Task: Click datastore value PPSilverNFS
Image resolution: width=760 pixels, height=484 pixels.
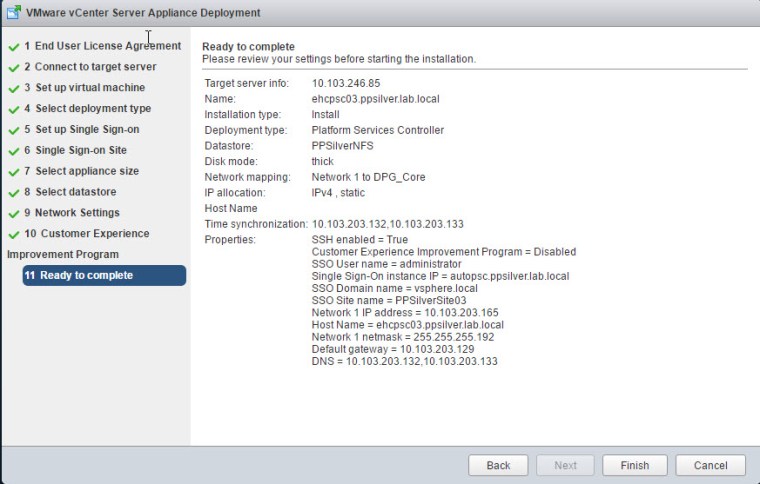Action: 342,146
